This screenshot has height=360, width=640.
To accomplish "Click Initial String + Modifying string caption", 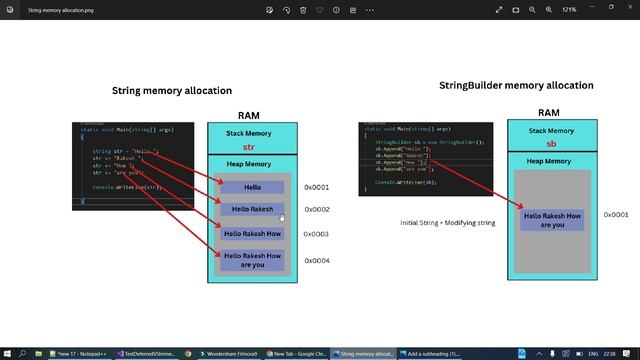I will pos(448,223).
